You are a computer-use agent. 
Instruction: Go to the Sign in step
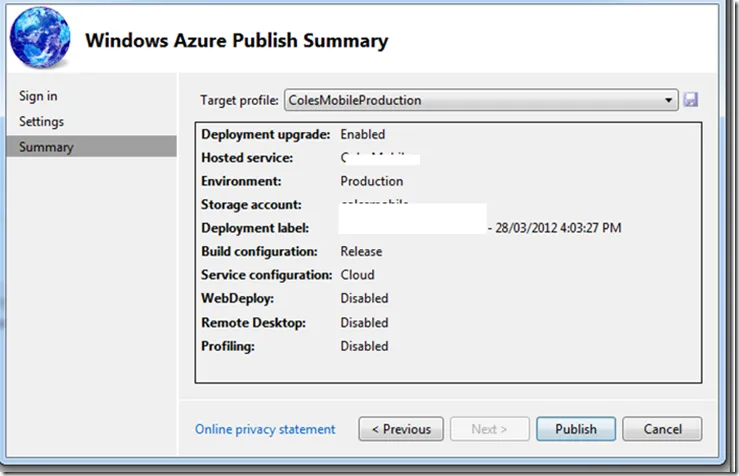pos(38,96)
